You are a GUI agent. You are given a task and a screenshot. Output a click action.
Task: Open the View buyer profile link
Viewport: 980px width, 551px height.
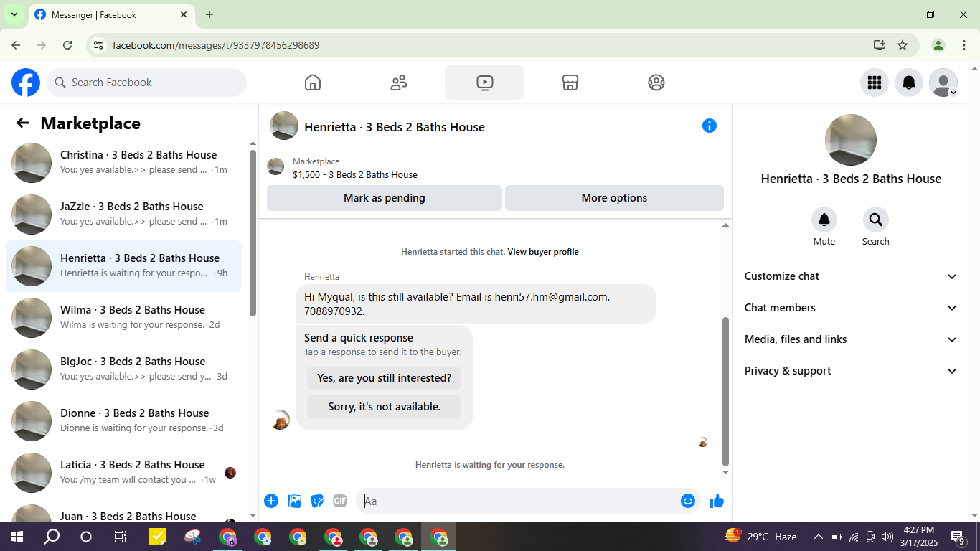543,252
